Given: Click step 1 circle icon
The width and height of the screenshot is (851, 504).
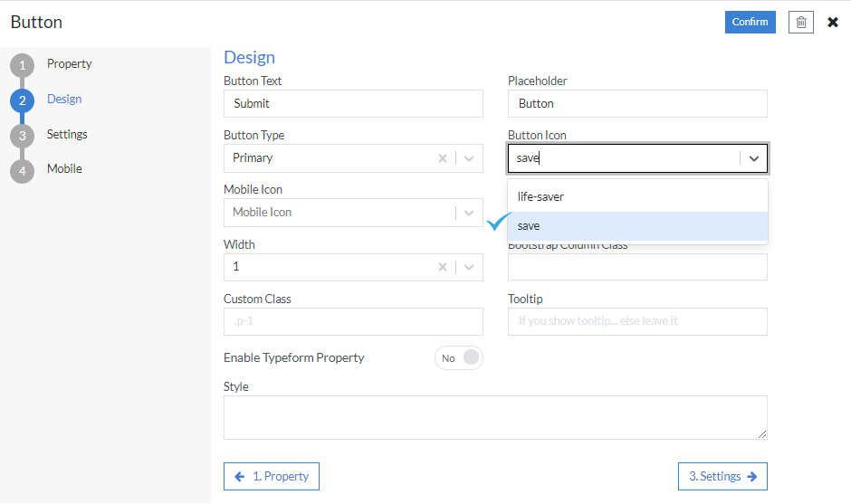Looking at the screenshot, I should pyautogui.click(x=23, y=65).
